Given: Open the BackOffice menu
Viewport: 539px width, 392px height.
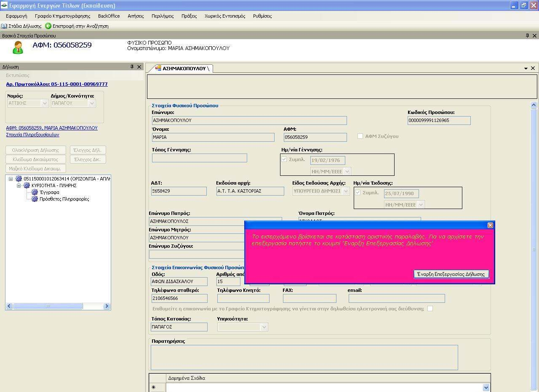Looking at the screenshot, I should click(x=109, y=16).
